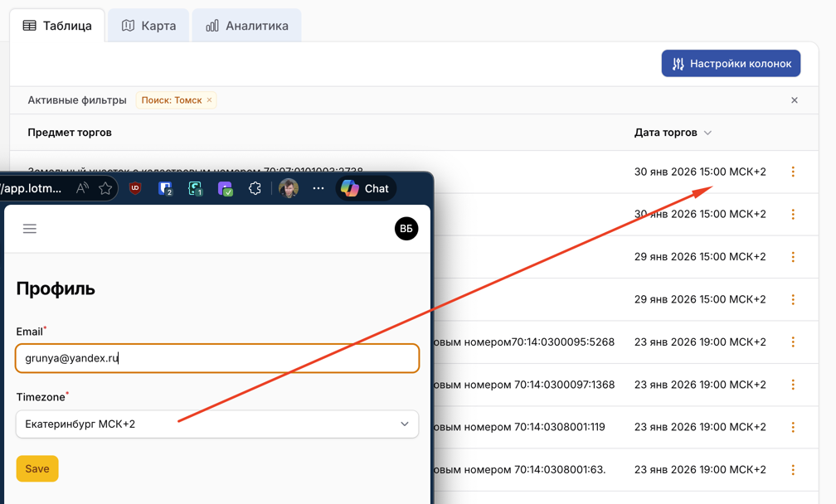Open row actions for first 30 янв auction
This screenshot has width=836, height=504.
pos(793,172)
